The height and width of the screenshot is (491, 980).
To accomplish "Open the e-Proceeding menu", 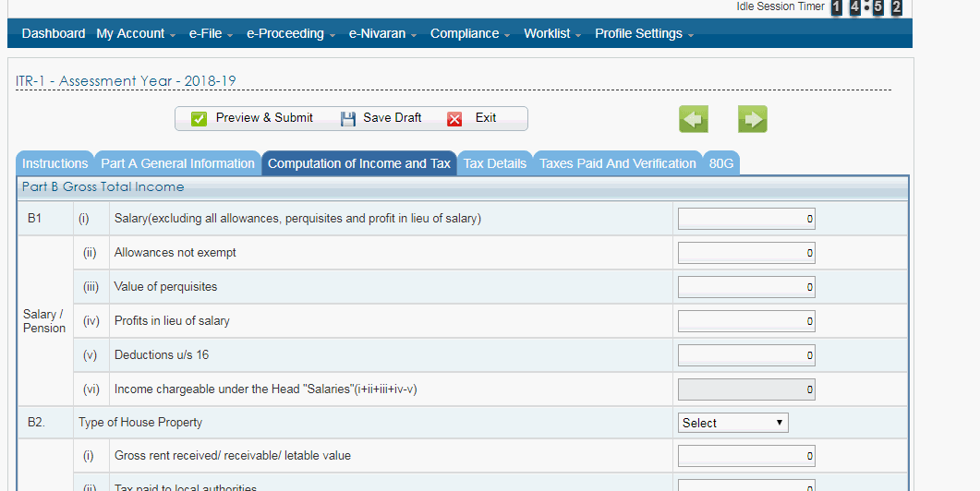I will [x=291, y=34].
